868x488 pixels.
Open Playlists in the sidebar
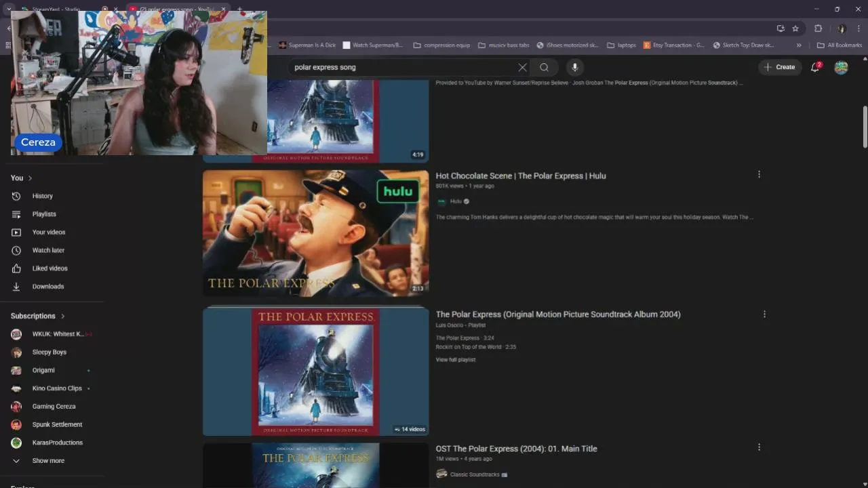click(44, 214)
